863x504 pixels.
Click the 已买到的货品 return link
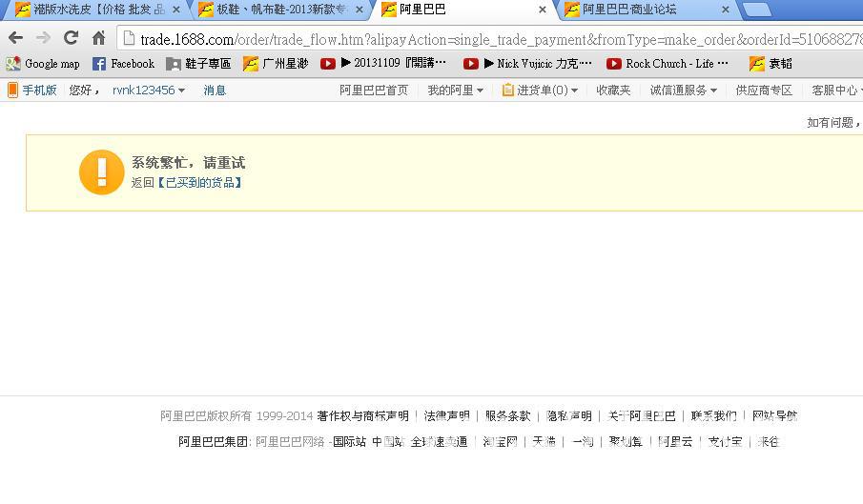point(199,182)
